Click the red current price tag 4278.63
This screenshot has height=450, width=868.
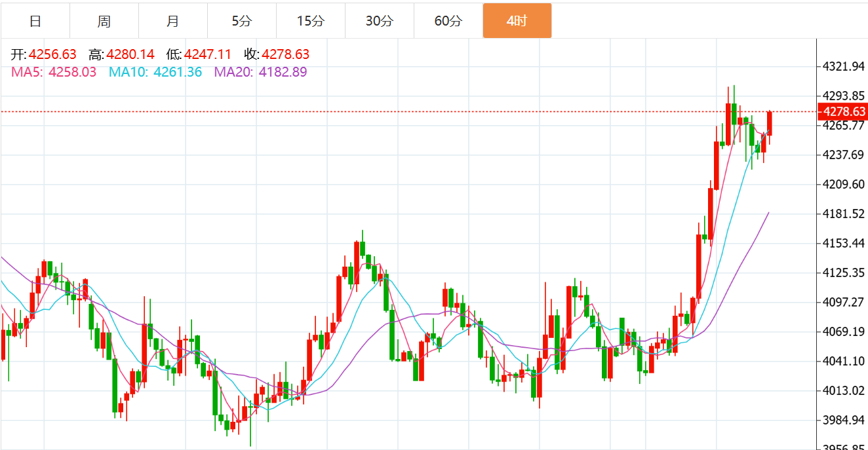pos(843,111)
